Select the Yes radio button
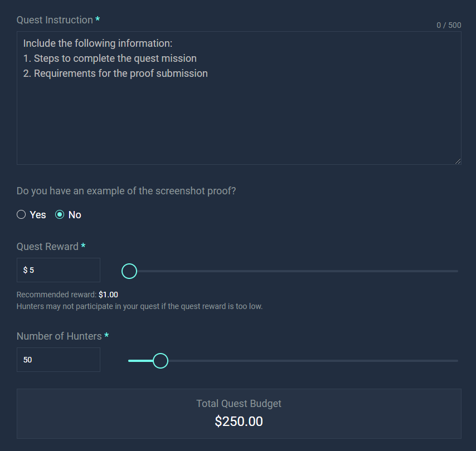The image size is (476, 451). [x=21, y=214]
